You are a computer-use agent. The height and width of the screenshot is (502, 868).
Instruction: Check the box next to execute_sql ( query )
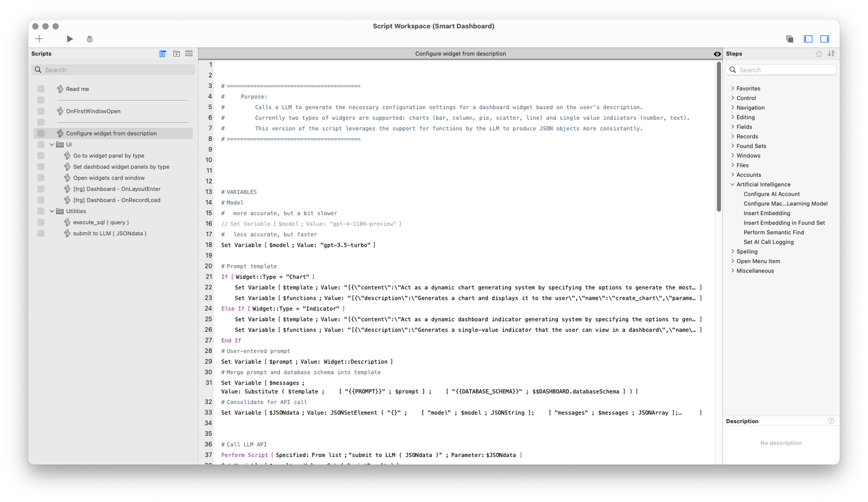coord(41,222)
